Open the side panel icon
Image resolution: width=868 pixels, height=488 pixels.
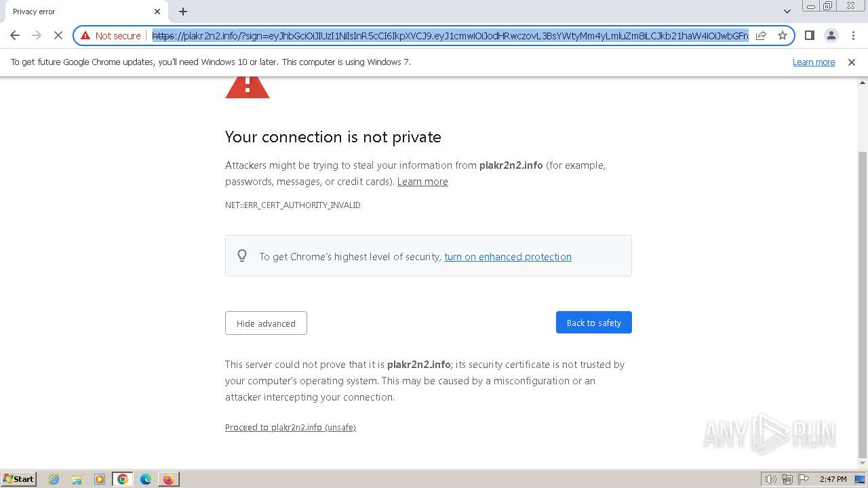(x=809, y=35)
